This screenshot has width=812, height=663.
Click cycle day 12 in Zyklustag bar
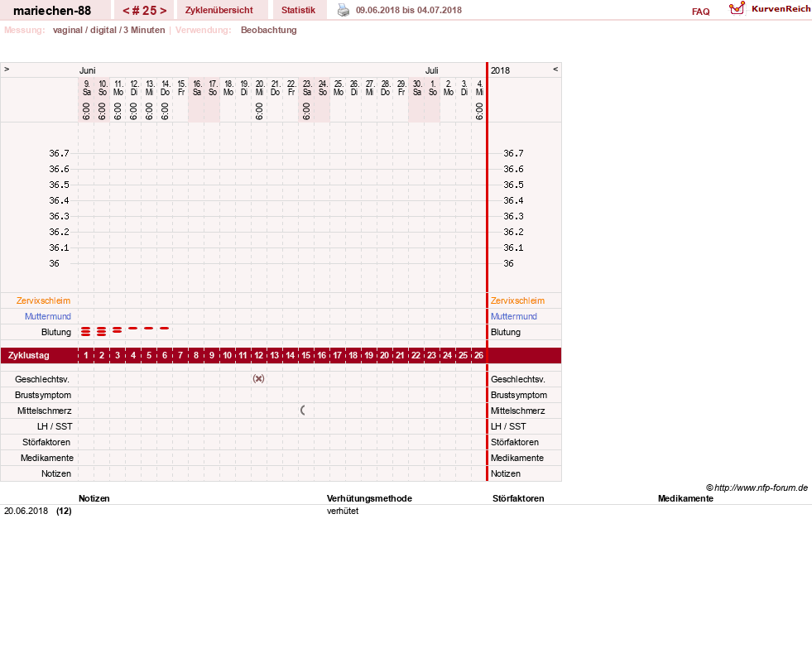point(258,355)
